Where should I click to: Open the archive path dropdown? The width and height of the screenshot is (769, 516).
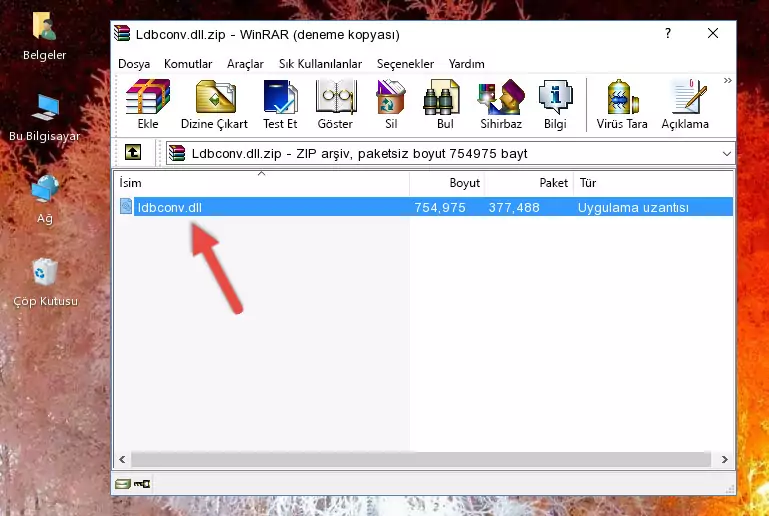coord(726,154)
